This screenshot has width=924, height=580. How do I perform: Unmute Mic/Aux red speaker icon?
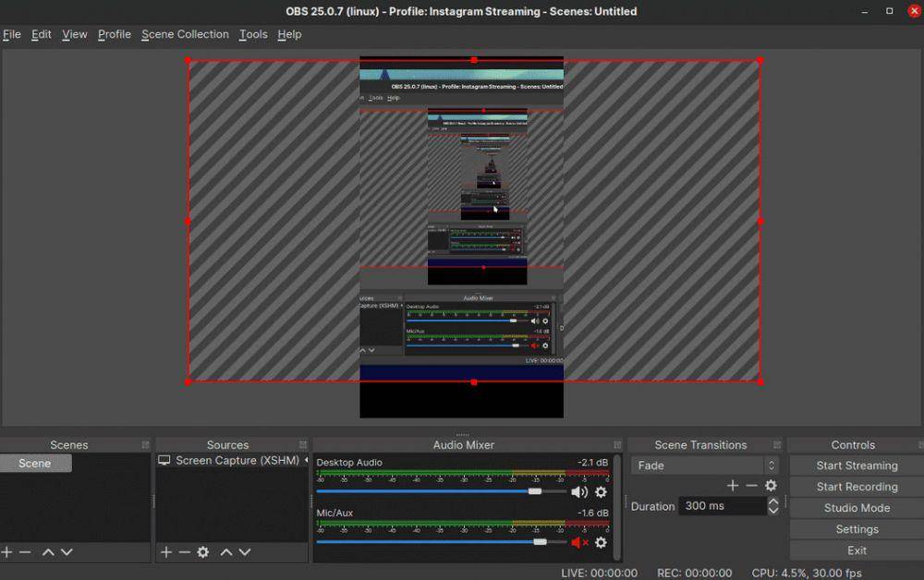[x=579, y=542]
